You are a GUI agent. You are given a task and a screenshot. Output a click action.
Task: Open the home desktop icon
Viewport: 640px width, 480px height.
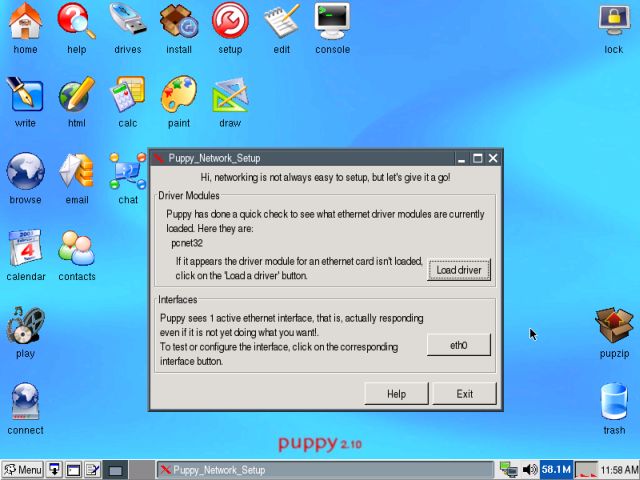[25, 21]
